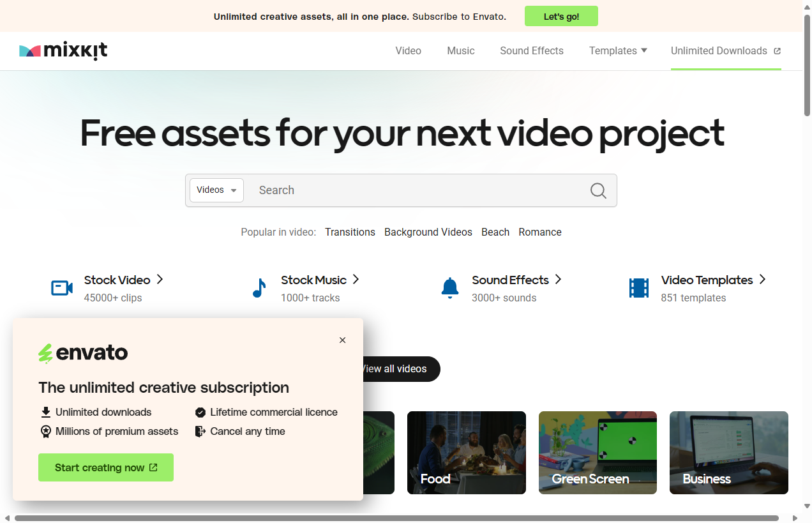Viewport: 812px width, 523px height.
Task: Click the Stock Music note icon
Action: click(259, 288)
